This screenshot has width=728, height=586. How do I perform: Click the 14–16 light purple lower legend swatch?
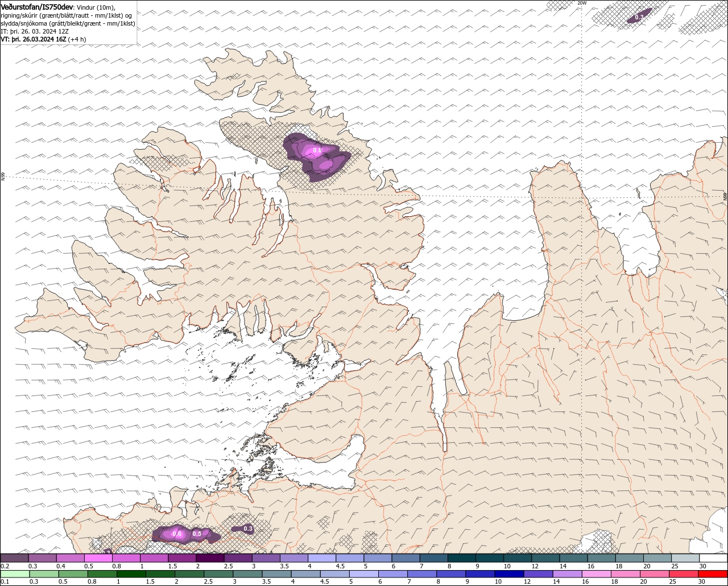[568, 574]
